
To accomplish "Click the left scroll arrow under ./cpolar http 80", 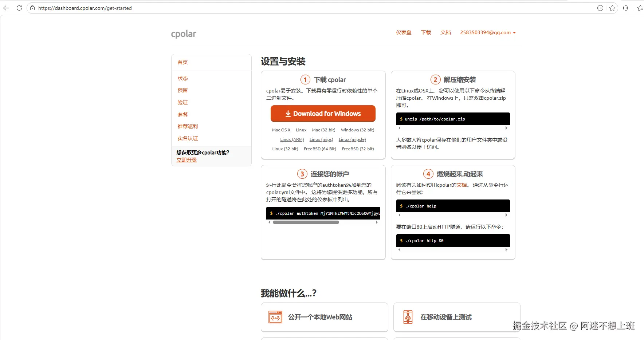I will pyautogui.click(x=400, y=250).
